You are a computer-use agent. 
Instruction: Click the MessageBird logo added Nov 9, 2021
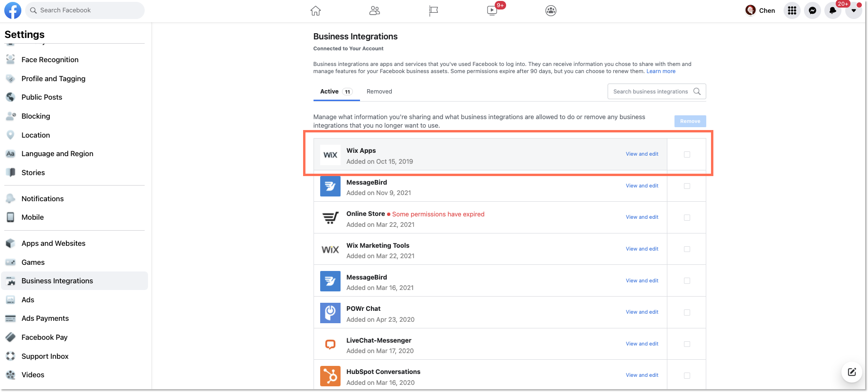coord(330,186)
